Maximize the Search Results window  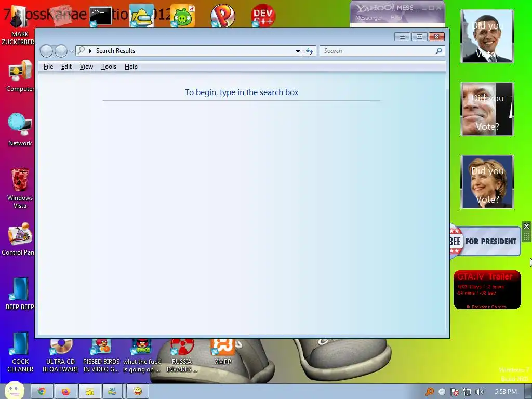click(419, 37)
